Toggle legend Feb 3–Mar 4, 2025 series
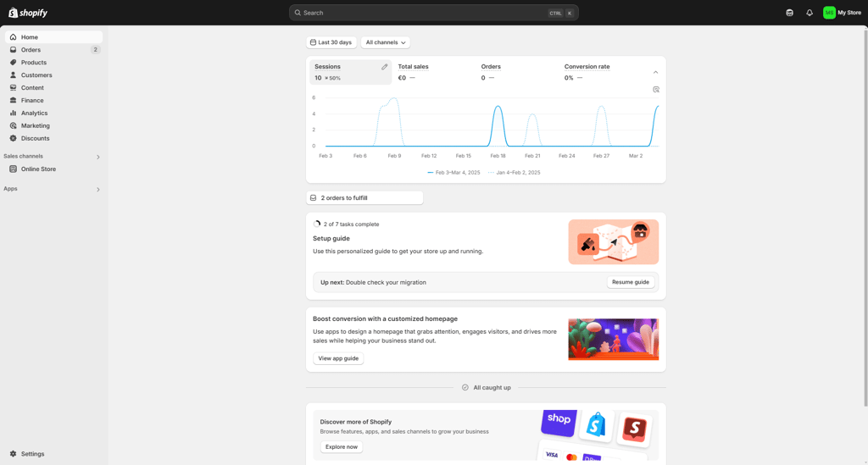Viewport: 868px width, 465px height. click(x=454, y=173)
